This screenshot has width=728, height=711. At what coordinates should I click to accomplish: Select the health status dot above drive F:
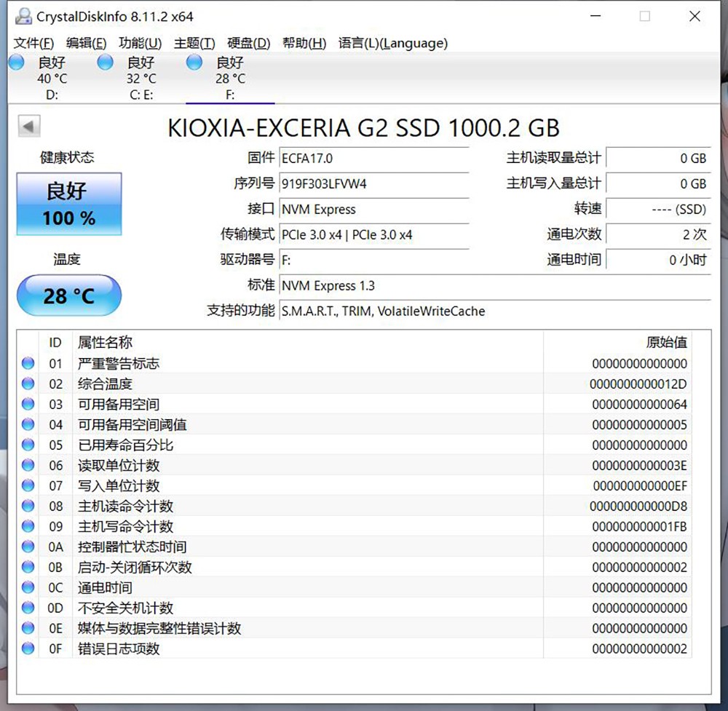coord(194,63)
